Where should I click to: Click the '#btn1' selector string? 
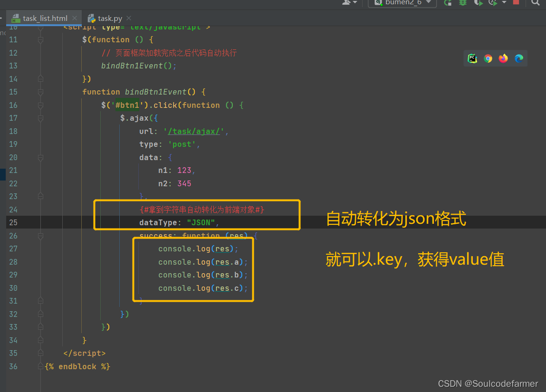(127, 105)
